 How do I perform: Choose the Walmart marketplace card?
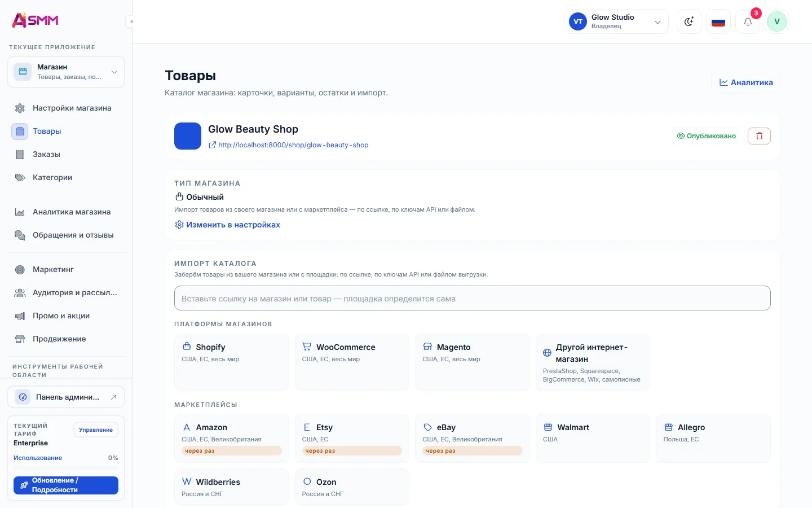click(x=593, y=439)
